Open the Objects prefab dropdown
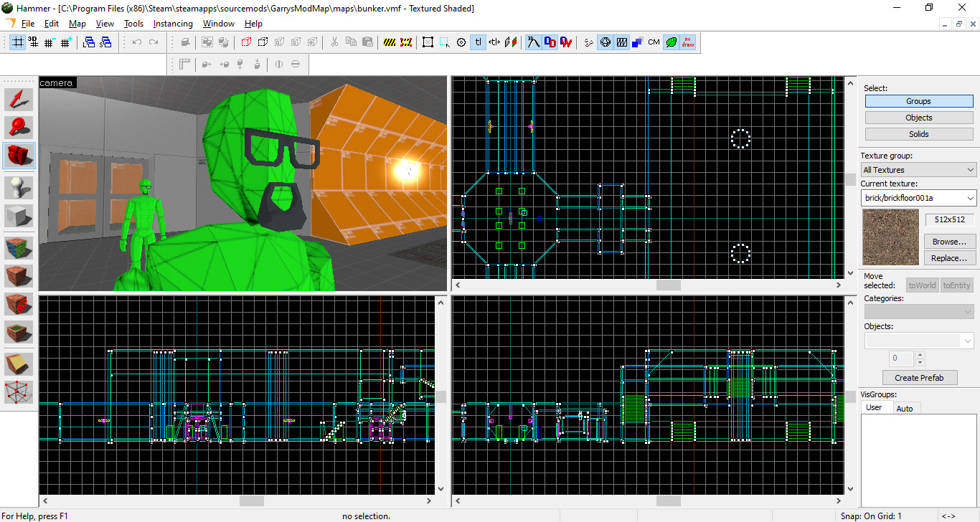This screenshot has width=980, height=522. click(919, 341)
